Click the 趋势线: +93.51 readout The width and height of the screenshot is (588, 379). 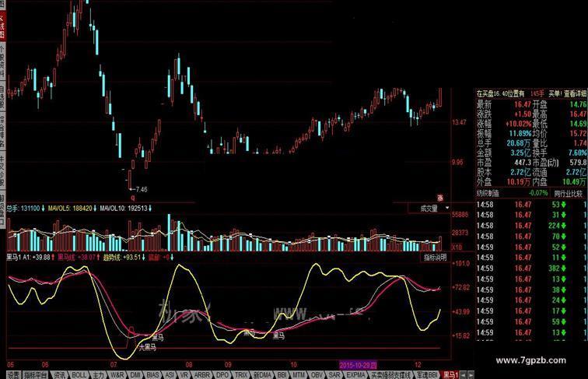[x=122, y=258]
